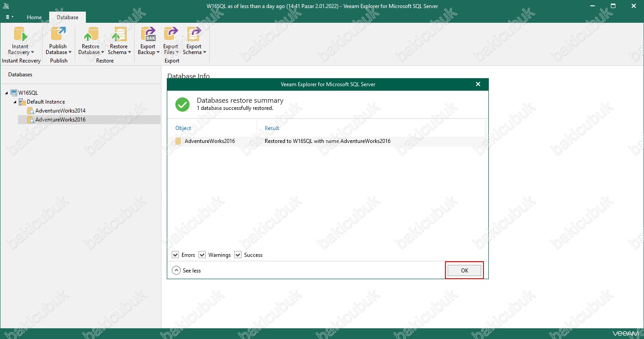Screen dimensions: 644x339
Task: Open the Publish Database dropdown arrow
Action: point(70,53)
